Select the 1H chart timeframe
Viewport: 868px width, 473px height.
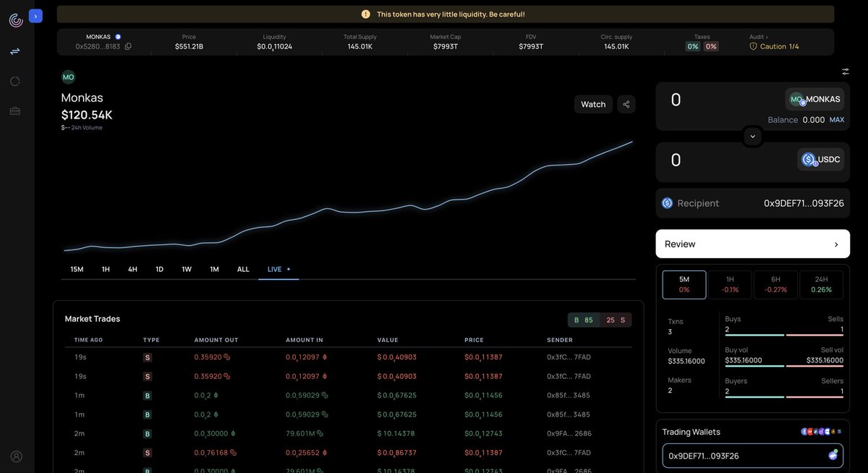(106, 269)
